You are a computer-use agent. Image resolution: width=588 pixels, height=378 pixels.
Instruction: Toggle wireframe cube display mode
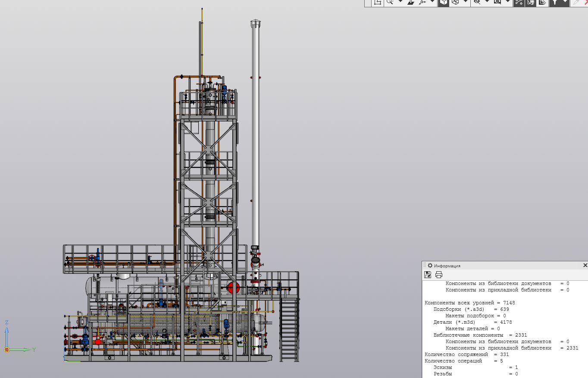(455, 2)
